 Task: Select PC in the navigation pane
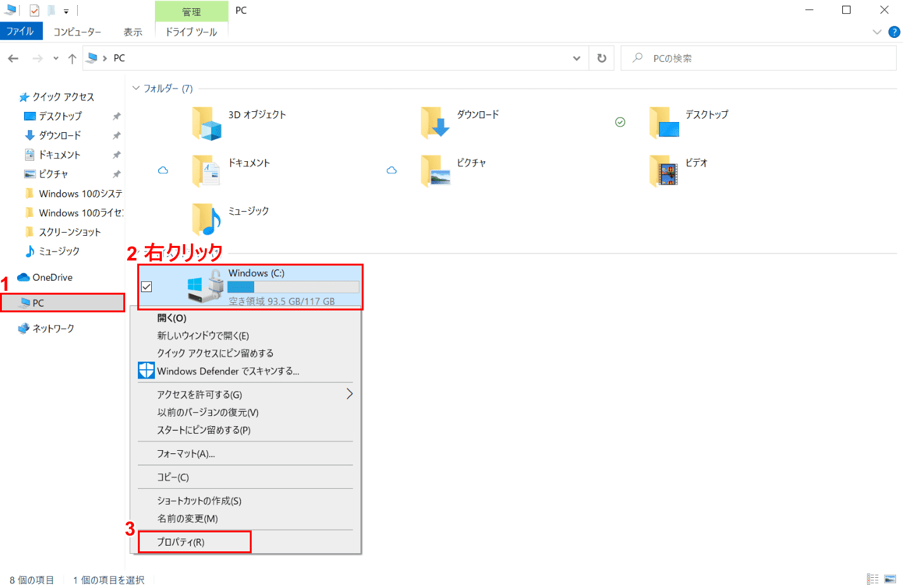pyautogui.click(x=63, y=303)
